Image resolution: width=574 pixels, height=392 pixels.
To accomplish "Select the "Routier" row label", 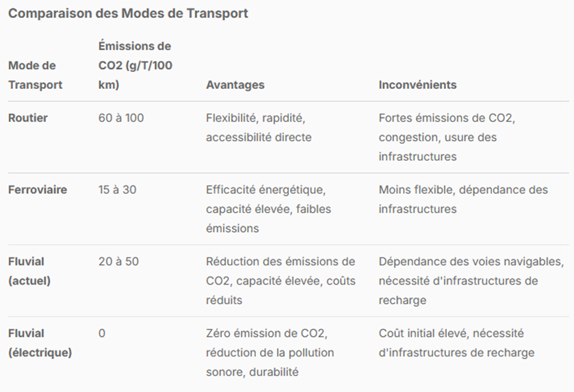I will (28, 118).
